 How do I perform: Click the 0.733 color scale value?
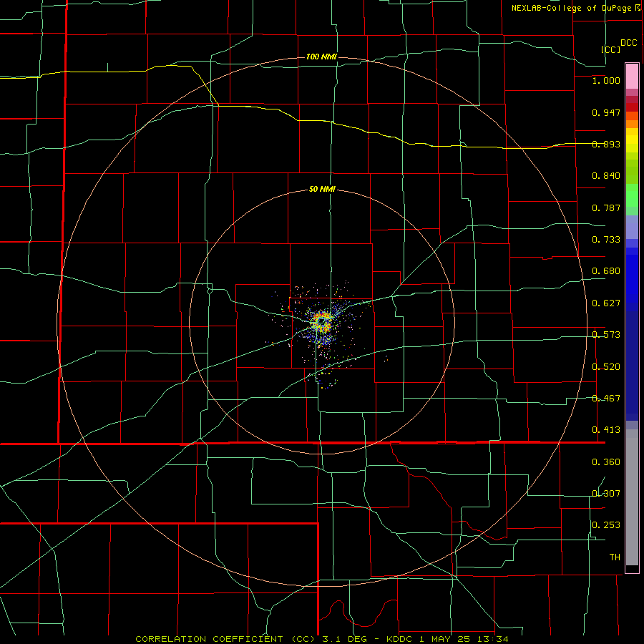pyautogui.click(x=606, y=240)
